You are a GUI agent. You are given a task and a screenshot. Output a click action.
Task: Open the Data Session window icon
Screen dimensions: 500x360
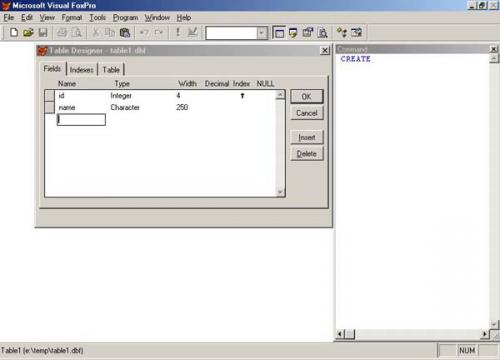tap(293, 33)
